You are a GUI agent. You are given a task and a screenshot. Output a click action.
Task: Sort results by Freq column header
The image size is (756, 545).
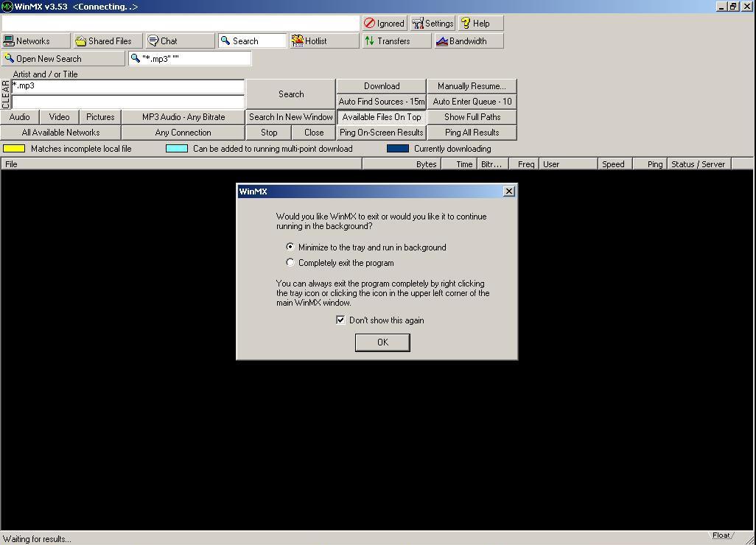524,164
